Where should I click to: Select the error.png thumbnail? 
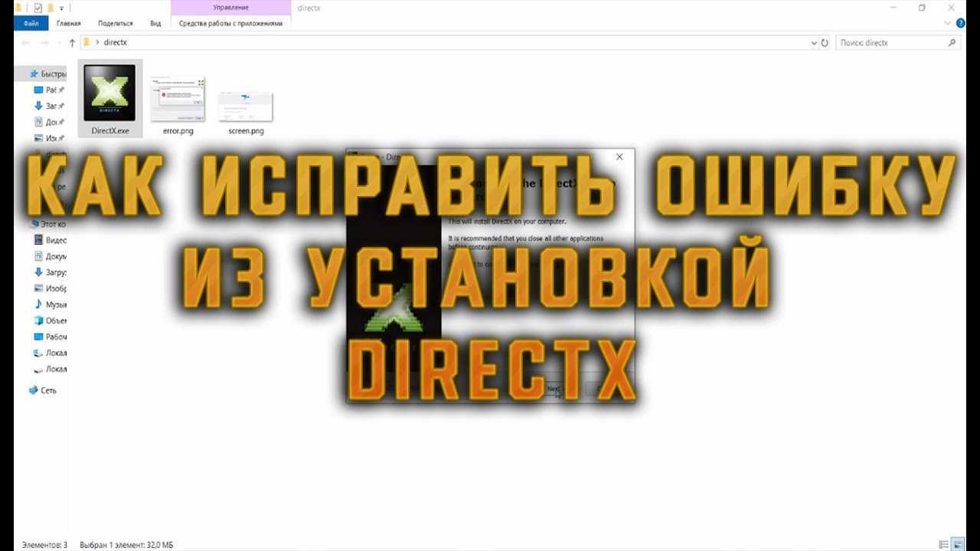point(178,98)
